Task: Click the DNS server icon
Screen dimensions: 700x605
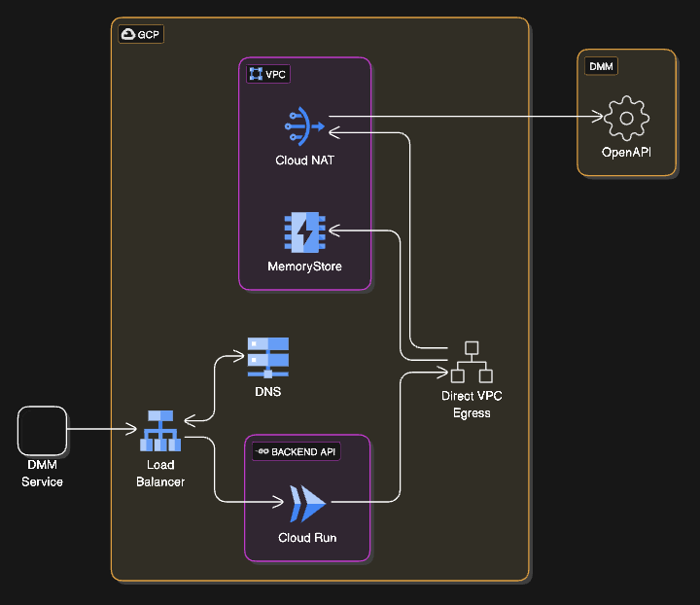Action: (x=268, y=358)
